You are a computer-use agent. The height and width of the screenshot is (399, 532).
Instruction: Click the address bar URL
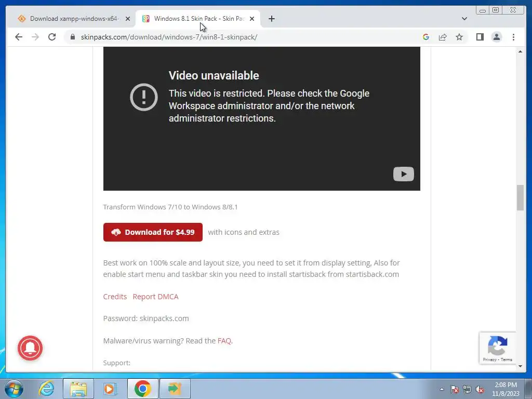pyautogui.click(x=169, y=37)
